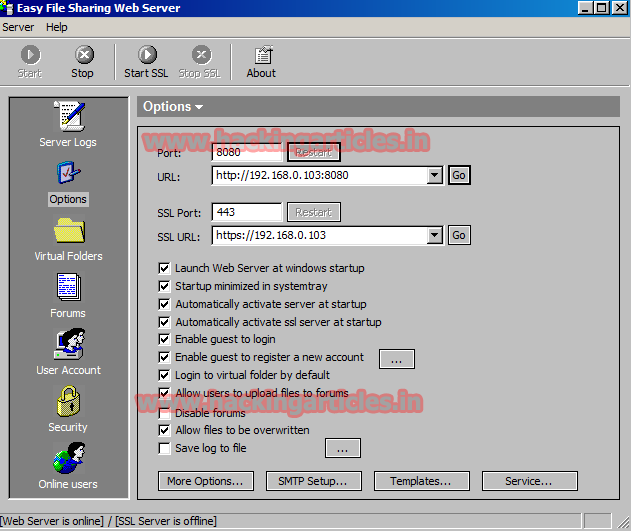Toggle Automatically activate server at startup

[164, 304]
